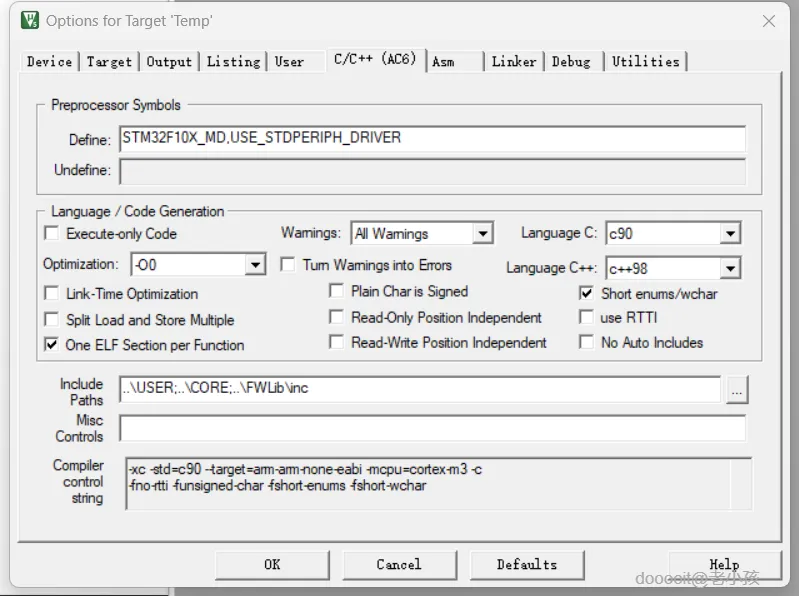799x596 pixels.
Task: Toggle Link-Time Optimization checkbox
Action: (51, 293)
